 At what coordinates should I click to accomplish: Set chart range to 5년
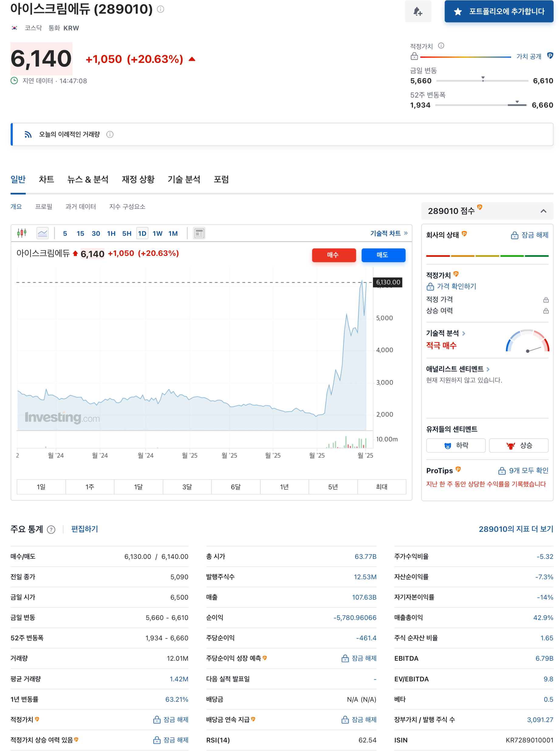333,487
